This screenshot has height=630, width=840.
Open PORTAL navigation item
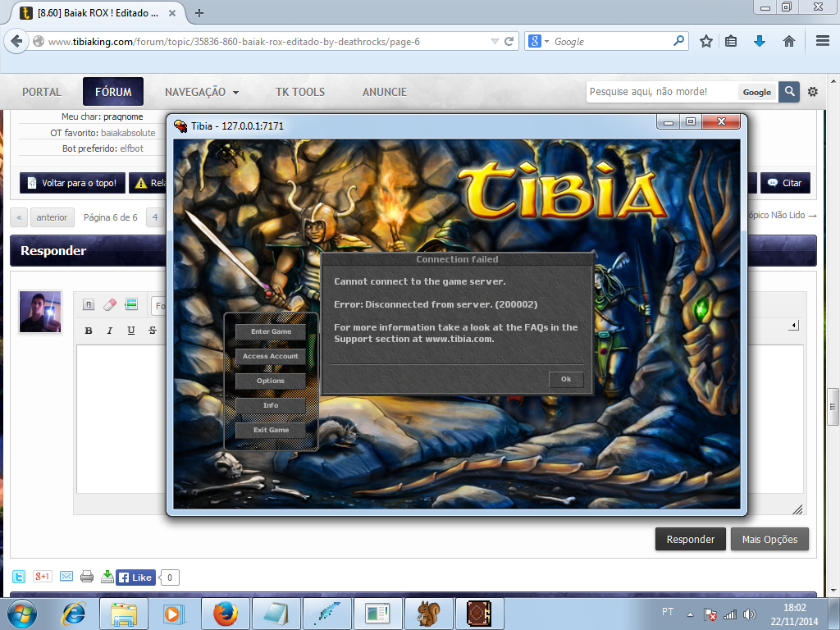pyautogui.click(x=42, y=92)
